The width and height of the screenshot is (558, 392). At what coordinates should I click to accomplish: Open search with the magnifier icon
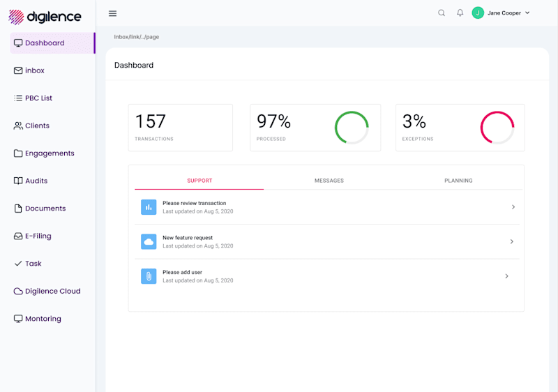pos(441,13)
